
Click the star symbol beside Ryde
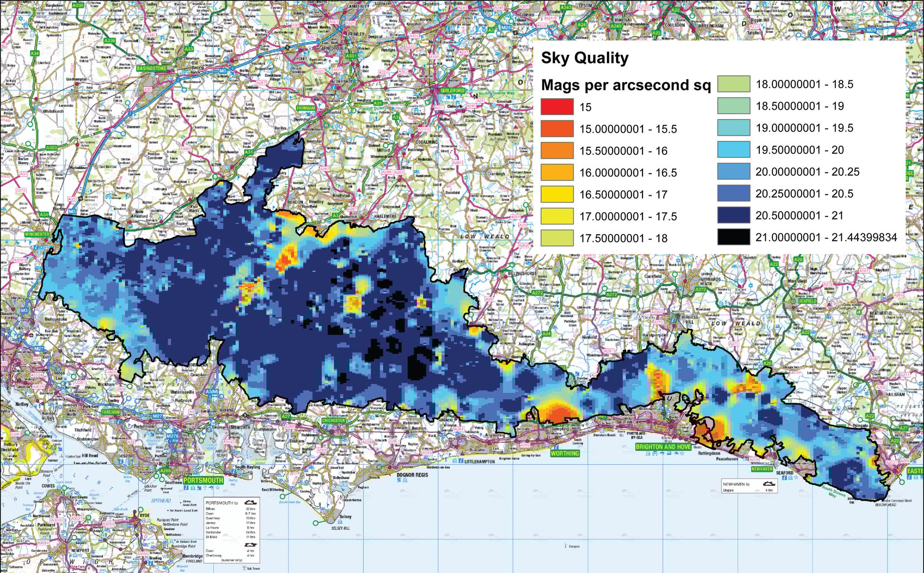(149, 521)
